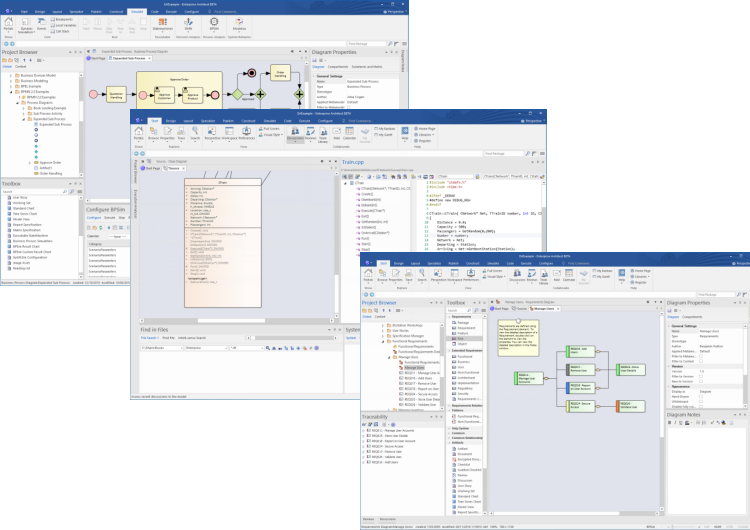Click Search icon in Train.cpp window ribbon
Screen dimensions: 750x530
[195, 133]
